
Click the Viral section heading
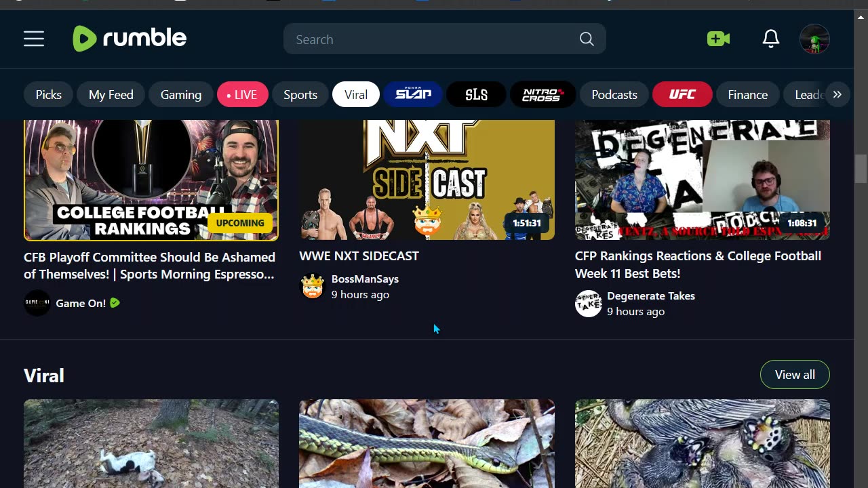click(44, 375)
